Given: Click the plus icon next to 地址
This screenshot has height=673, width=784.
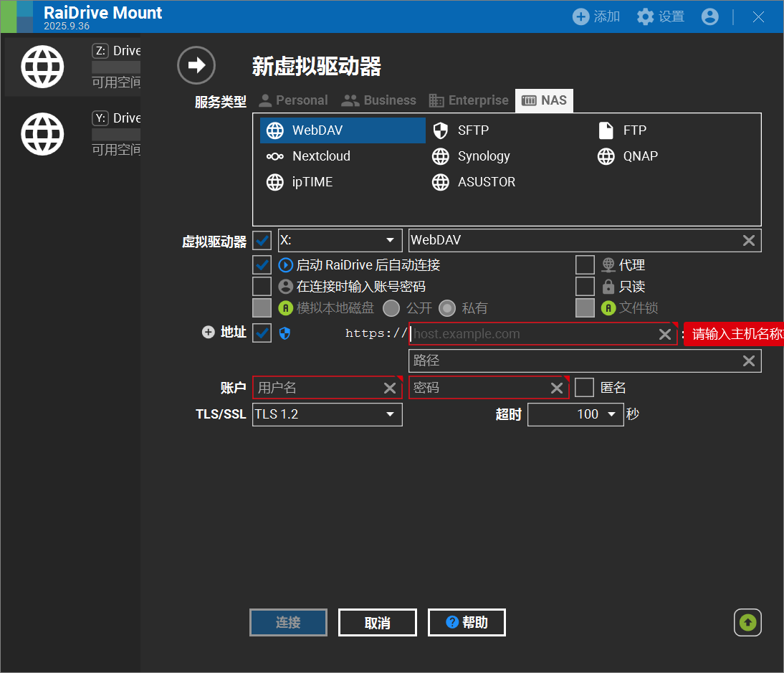Looking at the screenshot, I should coord(209,333).
